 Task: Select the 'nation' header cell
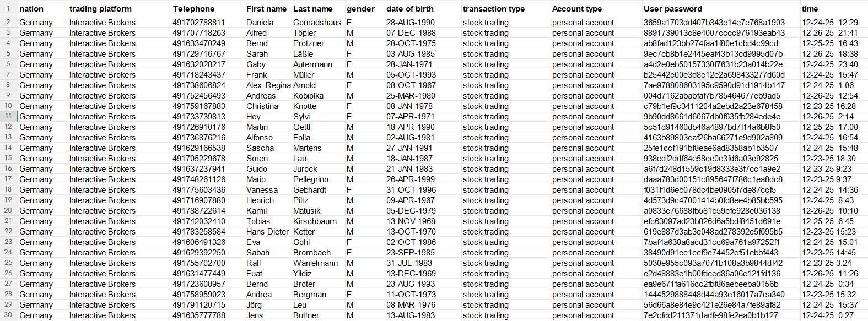pos(42,9)
